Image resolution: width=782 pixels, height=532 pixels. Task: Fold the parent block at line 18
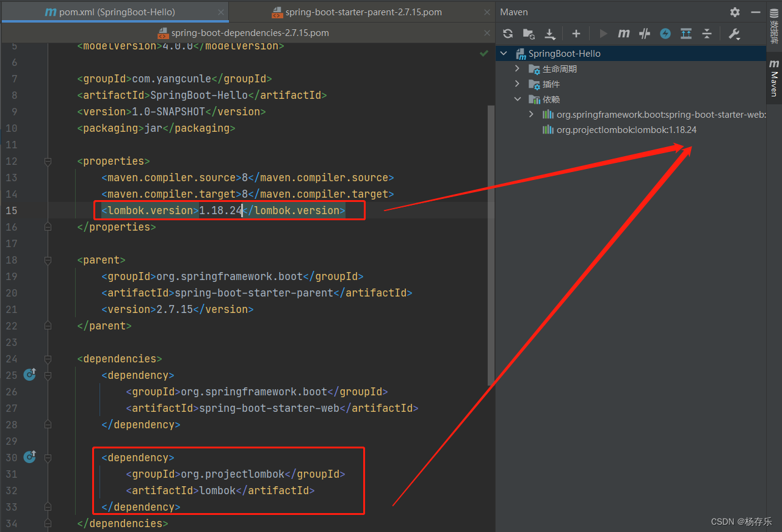[x=48, y=261]
